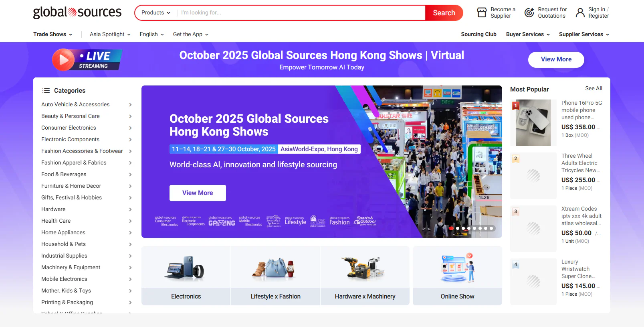Screen dimensions: 644x327
Task: Select Electronic Components category
Action: point(70,139)
